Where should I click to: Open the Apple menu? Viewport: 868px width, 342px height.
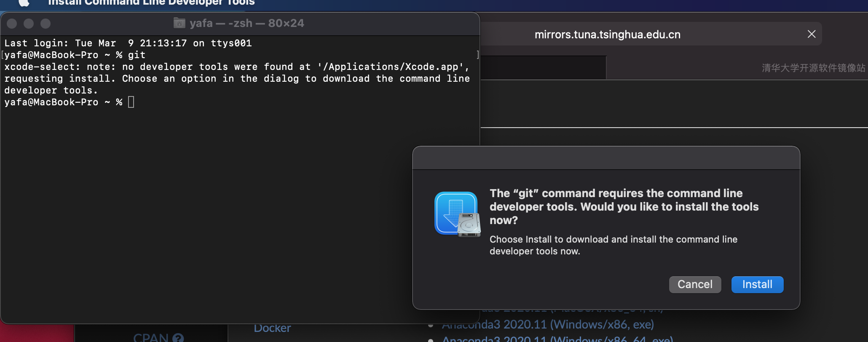(x=24, y=3)
